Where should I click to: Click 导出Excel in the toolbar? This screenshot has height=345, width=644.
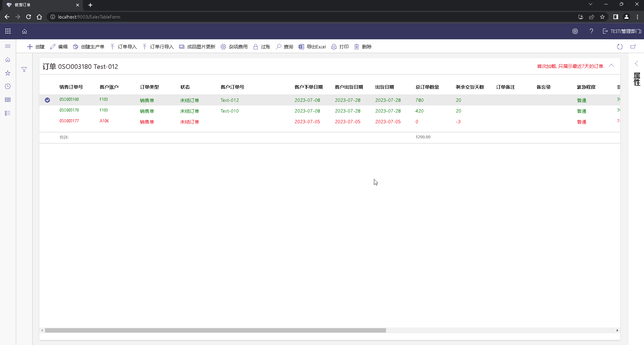[312, 47]
